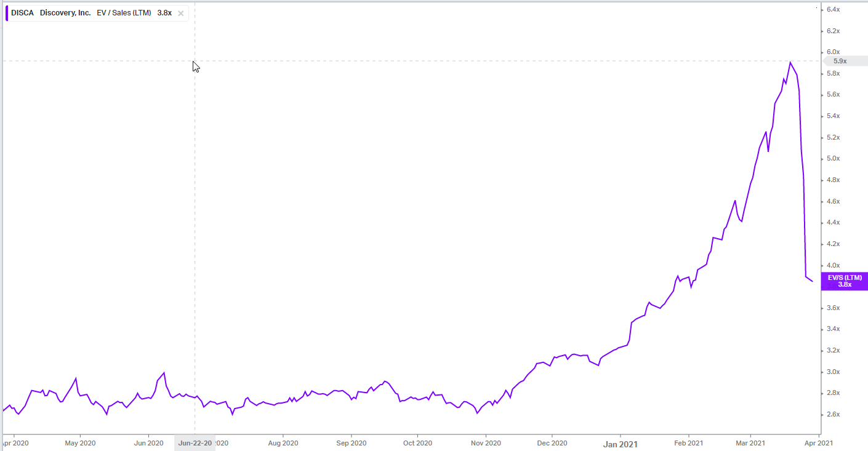868x451 pixels.
Task: Click the Aug 2020 axis label
Action: (x=283, y=443)
